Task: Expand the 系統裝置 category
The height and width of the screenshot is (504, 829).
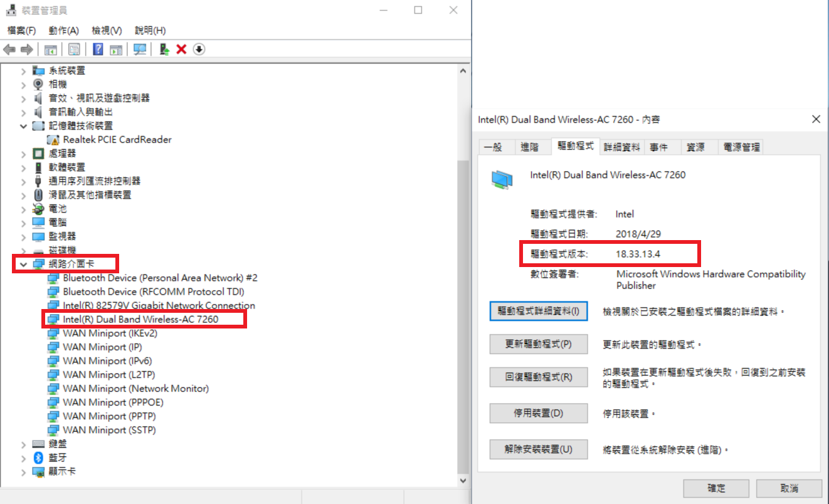Action: tap(24, 71)
